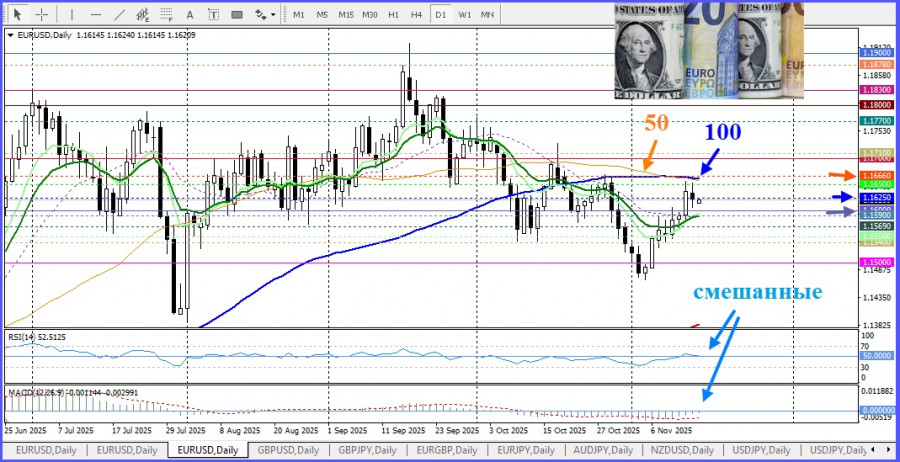The width and height of the screenshot is (900, 462).
Task: Click the 1.16250 blue price label
Action: click(x=878, y=197)
